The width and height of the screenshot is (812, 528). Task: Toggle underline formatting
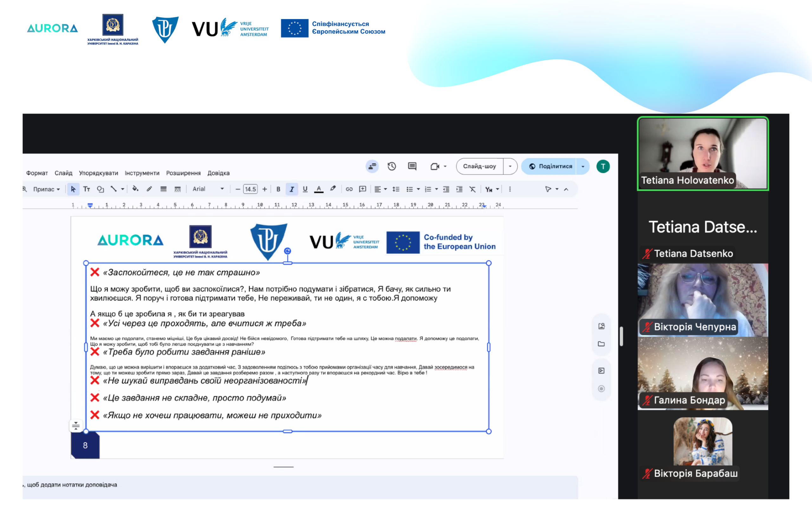[x=305, y=189]
